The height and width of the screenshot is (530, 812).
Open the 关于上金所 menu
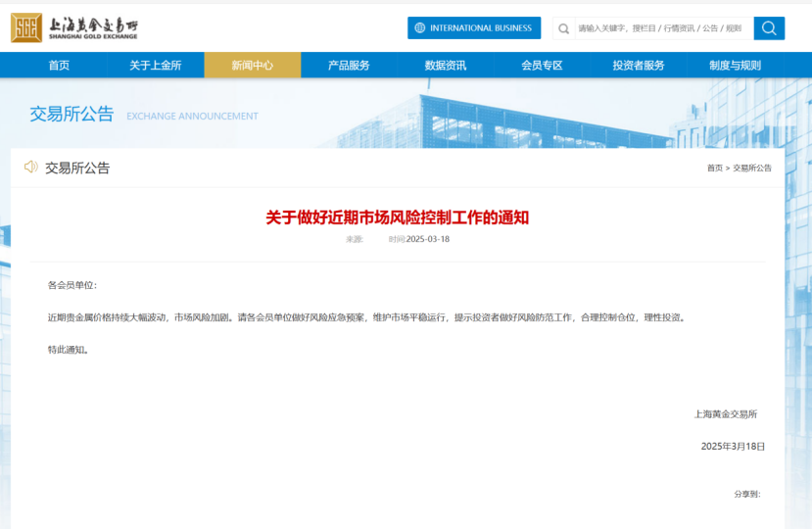click(x=156, y=66)
